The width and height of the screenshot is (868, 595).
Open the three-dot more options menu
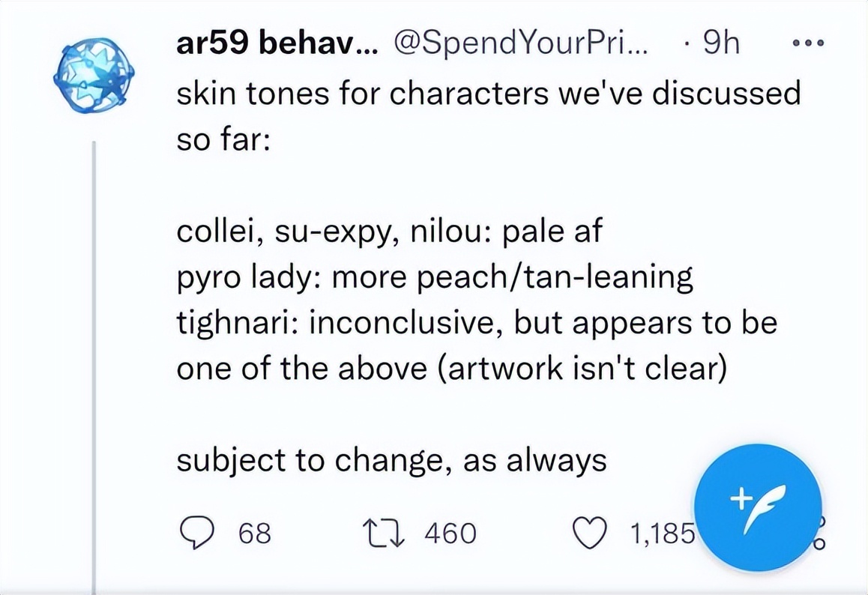(x=808, y=43)
